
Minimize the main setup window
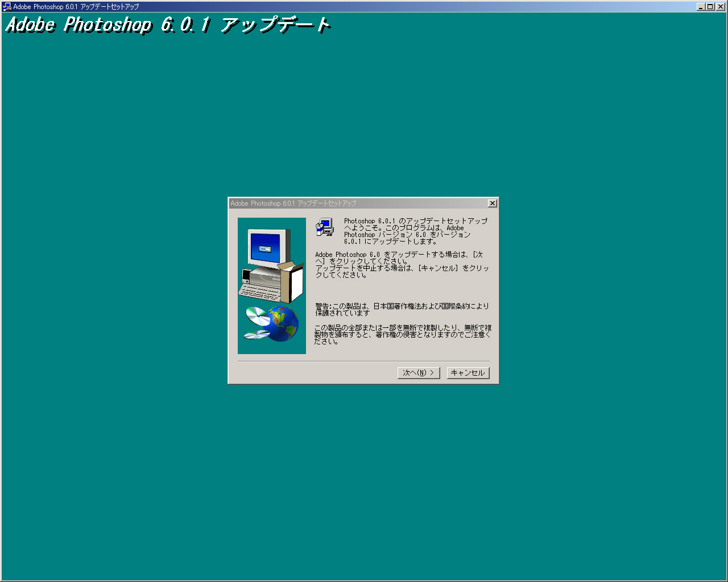pos(701,7)
